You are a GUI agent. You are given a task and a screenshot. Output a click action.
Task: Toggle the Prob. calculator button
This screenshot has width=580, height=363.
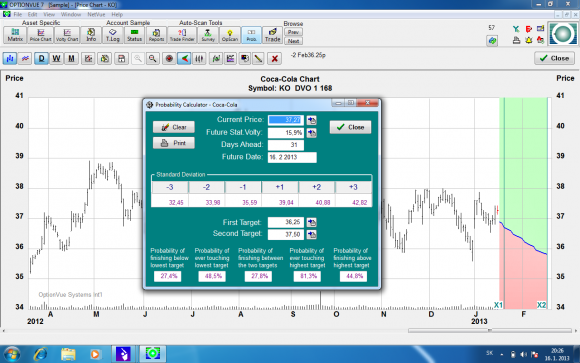(252, 35)
